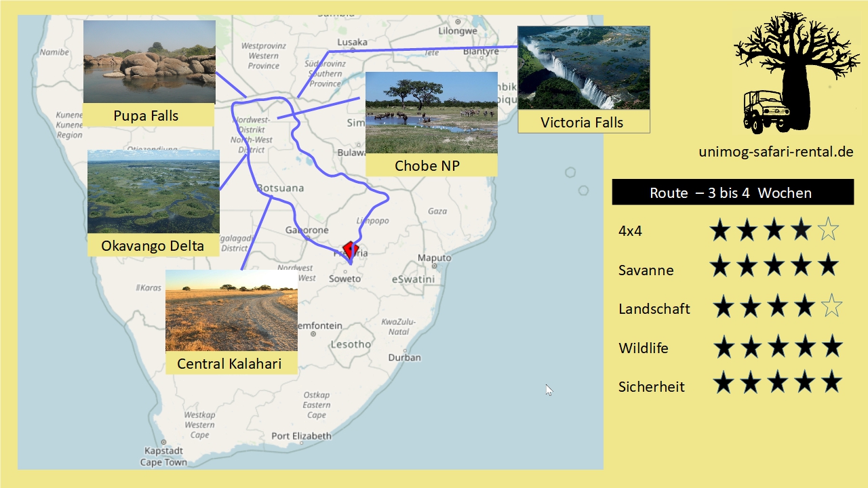The image size is (868, 488).
Task: Click the first star of 4x4 rating
Action: tap(719, 230)
